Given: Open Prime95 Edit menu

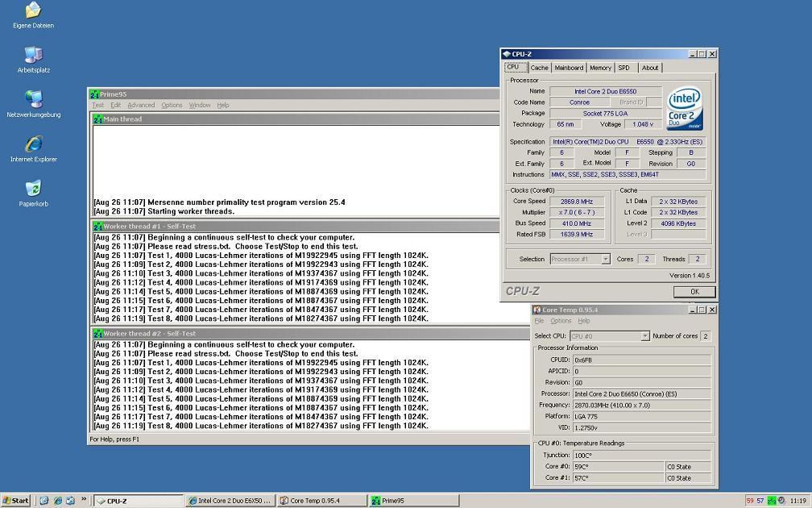Looking at the screenshot, I should click(x=115, y=105).
